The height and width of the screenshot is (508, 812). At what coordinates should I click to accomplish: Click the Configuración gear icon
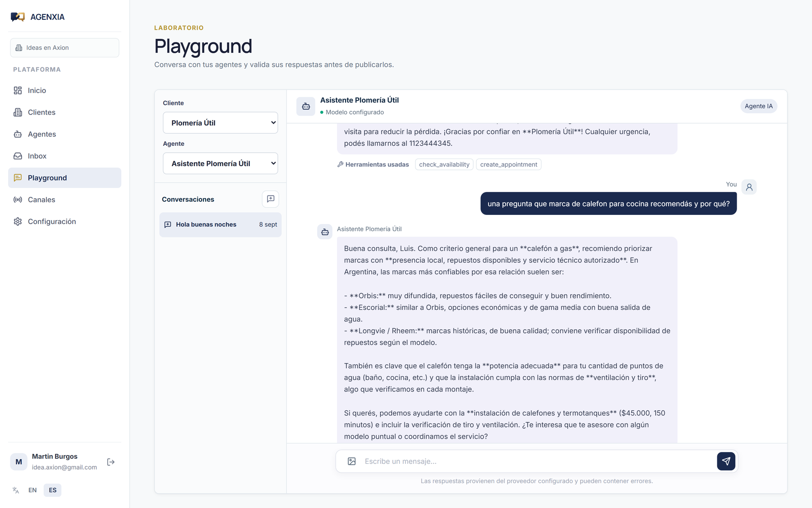[x=18, y=221]
